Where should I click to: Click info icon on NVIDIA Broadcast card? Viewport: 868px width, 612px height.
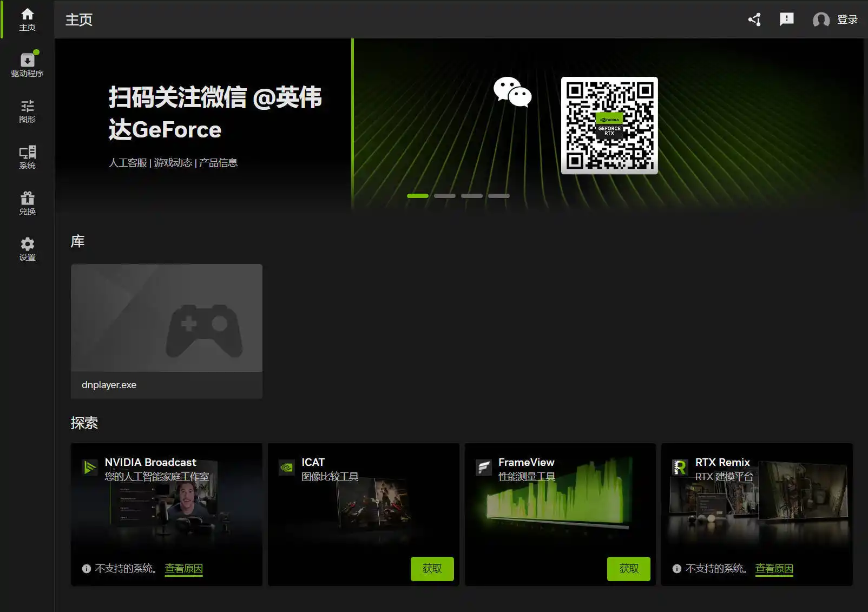point(86,569)
